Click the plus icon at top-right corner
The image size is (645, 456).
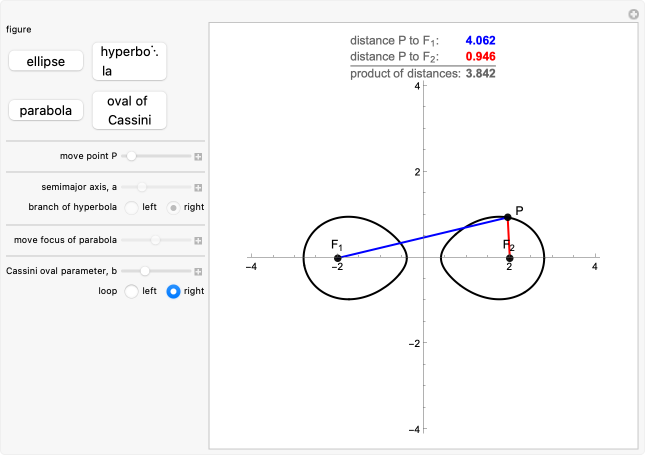point(633,14)
